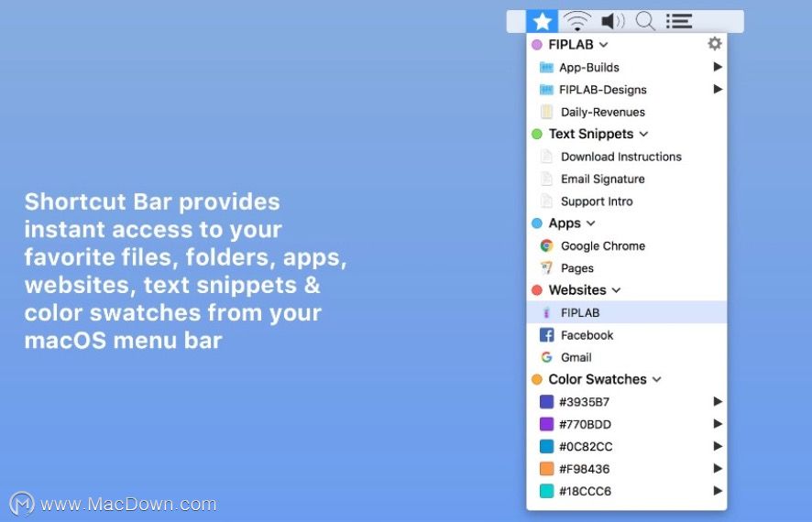Image resolution: width=812 pixels, height=522 pixels.
Task: Click the Pages app icon
Action: coord(546,268)
